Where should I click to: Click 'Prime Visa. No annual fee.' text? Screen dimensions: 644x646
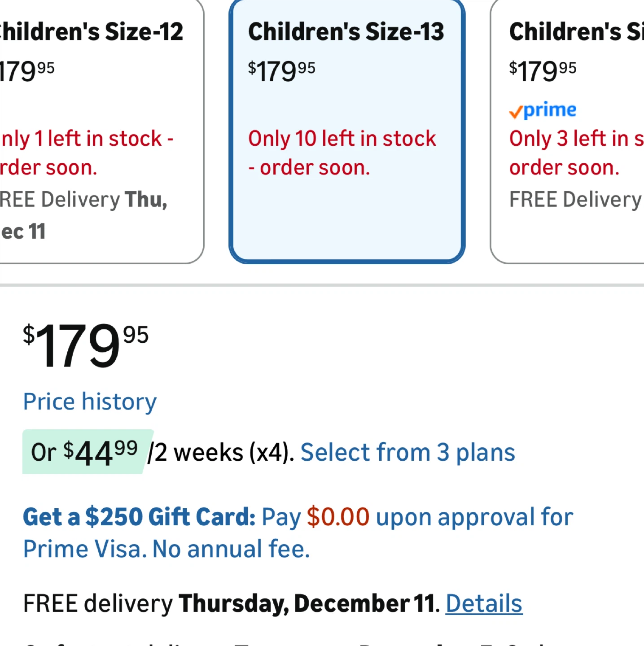[166, 549]
